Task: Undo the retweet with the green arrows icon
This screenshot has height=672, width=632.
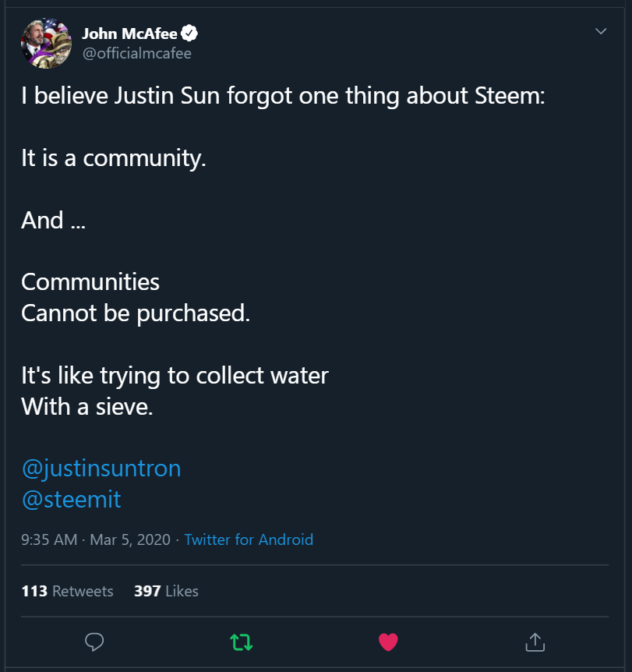Action: (241, 642)
